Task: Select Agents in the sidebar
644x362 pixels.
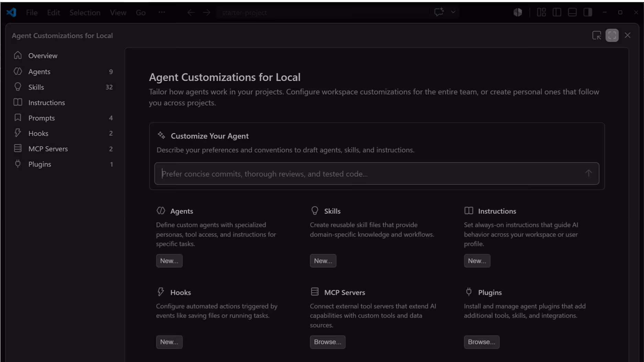Action: [x=63, y=72]
